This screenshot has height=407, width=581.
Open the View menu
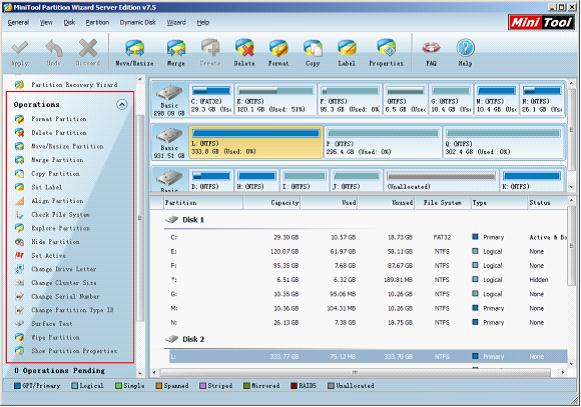click(46, 23)
